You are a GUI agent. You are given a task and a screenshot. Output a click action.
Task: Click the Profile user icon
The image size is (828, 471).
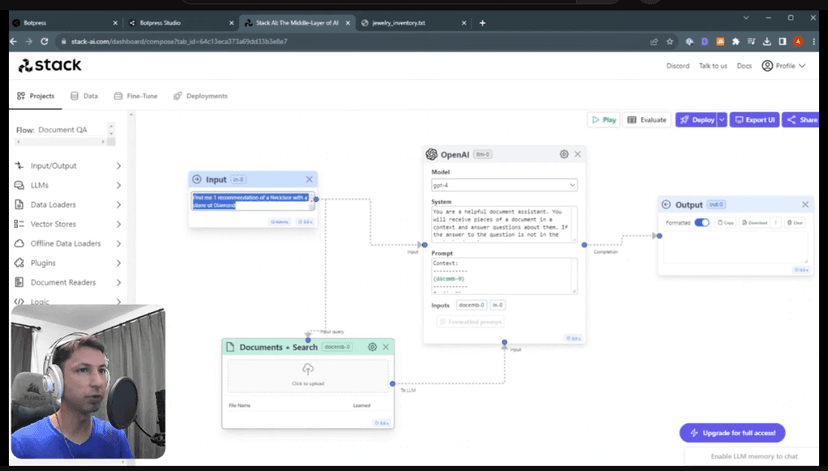[x=767, y=66]
